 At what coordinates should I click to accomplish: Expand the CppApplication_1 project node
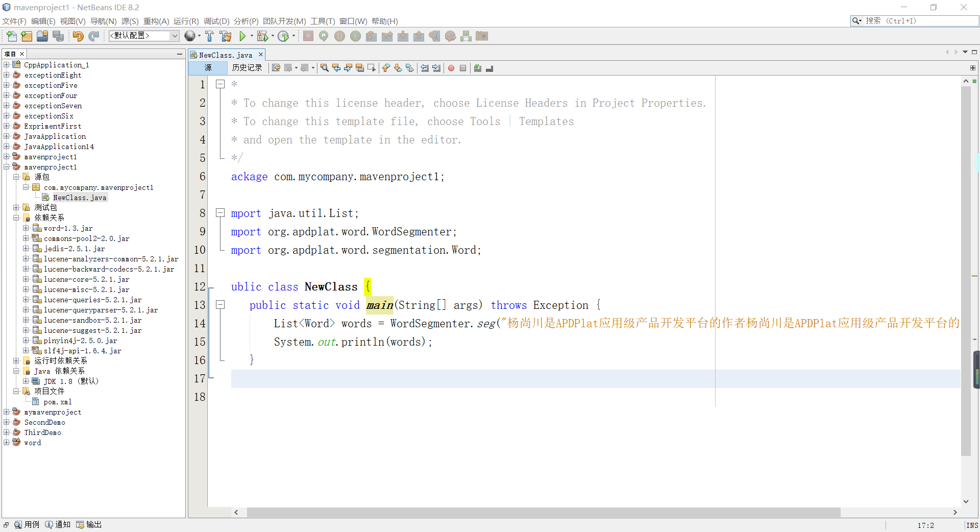coord(6,65)
